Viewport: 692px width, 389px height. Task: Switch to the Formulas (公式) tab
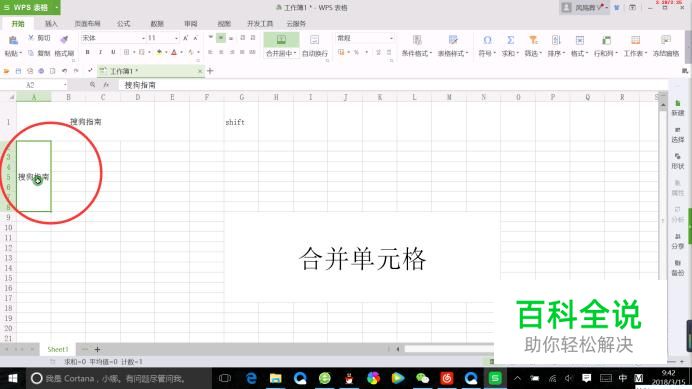[x=124, y=23]
